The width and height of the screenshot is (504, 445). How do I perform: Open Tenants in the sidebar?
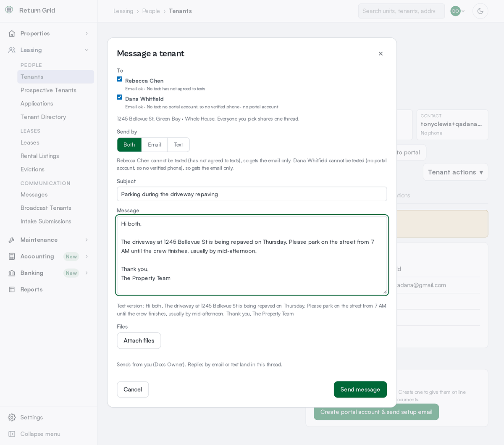coord(55,77)
